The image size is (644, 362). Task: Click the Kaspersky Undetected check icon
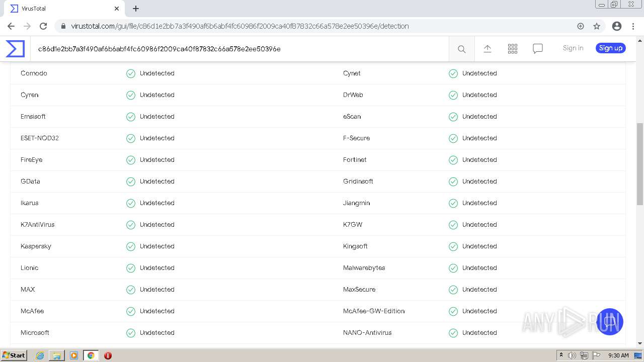(x=131, y=246)
